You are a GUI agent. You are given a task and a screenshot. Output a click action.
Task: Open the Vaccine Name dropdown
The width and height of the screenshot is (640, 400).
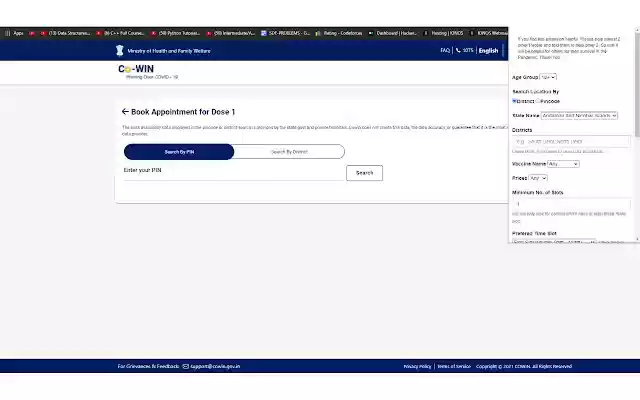563,164
